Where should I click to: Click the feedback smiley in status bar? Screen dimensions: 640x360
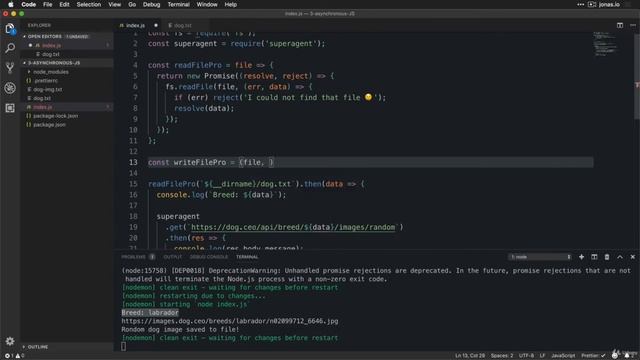pyautogui.click(x=615, y=356)
